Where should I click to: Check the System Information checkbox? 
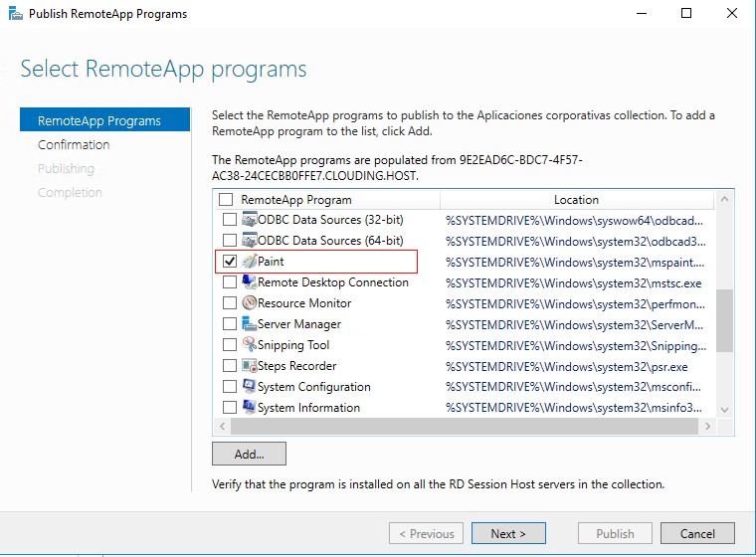coord(230,408)
